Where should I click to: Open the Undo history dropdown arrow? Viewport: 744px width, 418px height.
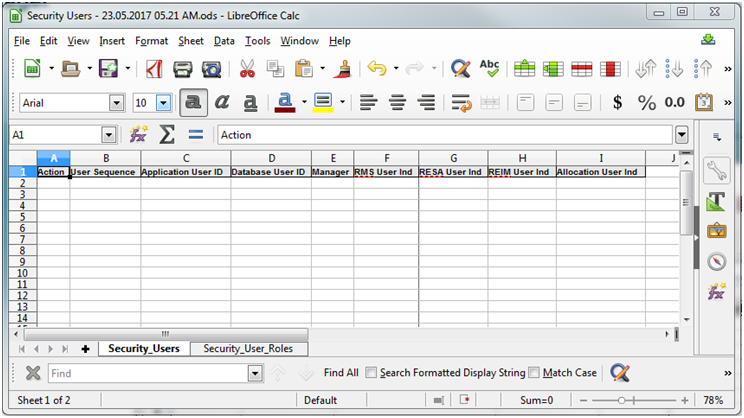396,69
